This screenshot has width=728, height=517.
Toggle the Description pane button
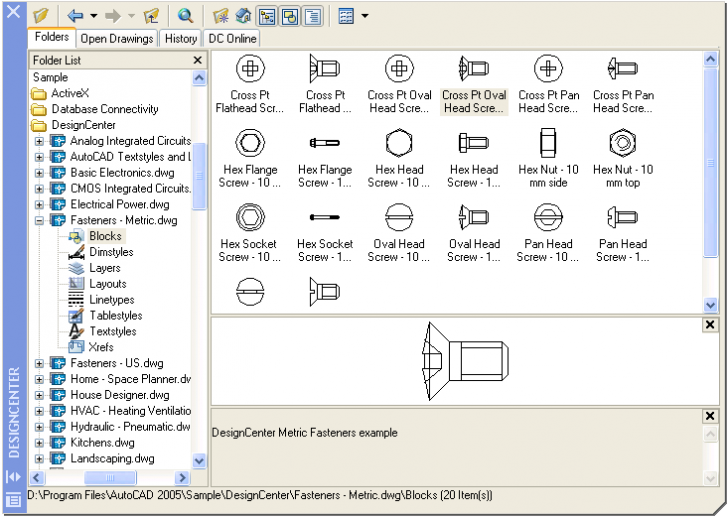[313, 16]
